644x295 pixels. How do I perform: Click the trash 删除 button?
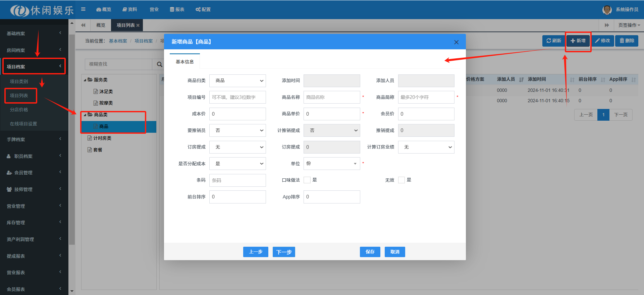click(627, 41)
